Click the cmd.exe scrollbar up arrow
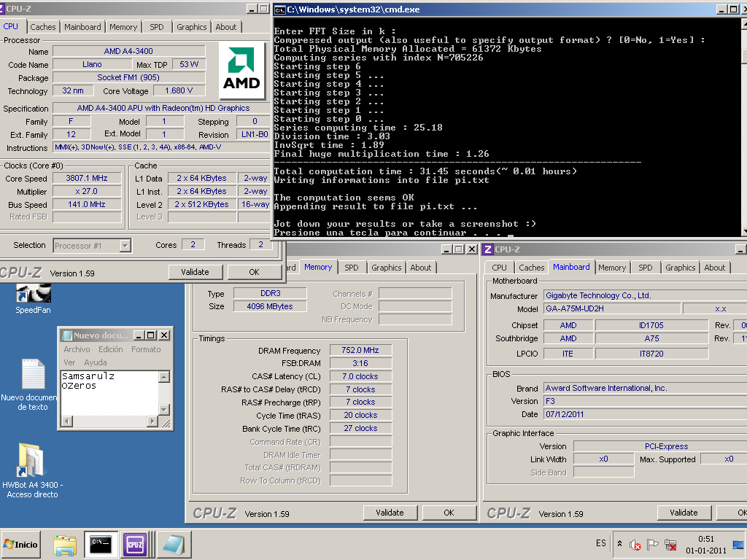Screen dimensions: 747x560 (x=743, y=24)
